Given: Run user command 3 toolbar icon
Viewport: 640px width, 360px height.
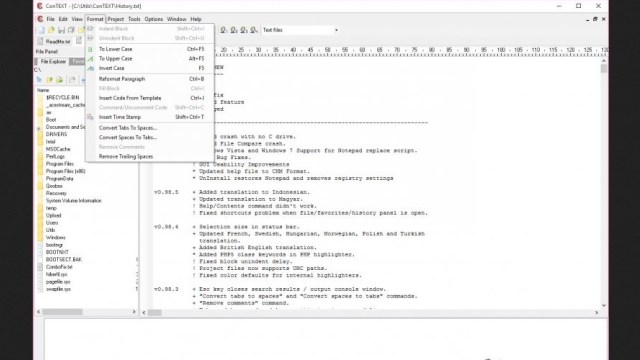Looking at the screenshot, I should (x=244, y=30).
